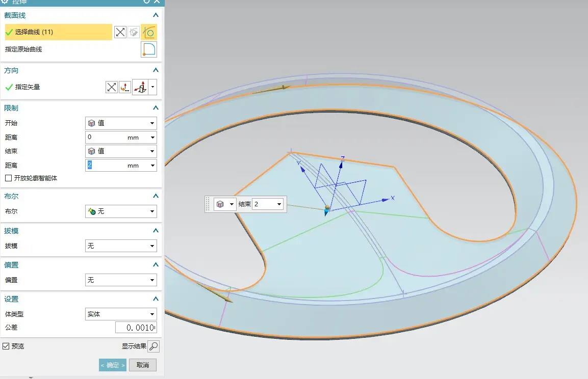Image resolution: width=588 pixels, height=379 pixels.
Task: Click the 指定原始曲线 icon
Action: coord(149,49)
